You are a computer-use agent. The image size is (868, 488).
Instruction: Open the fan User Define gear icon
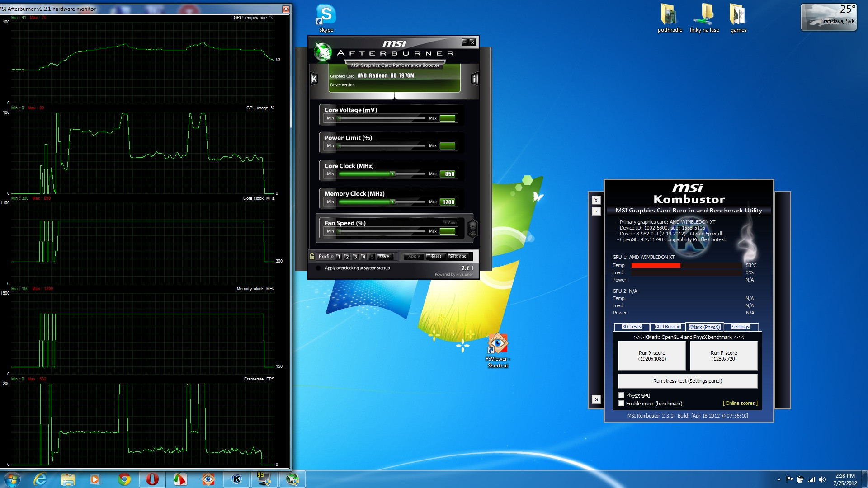point(472,228)
